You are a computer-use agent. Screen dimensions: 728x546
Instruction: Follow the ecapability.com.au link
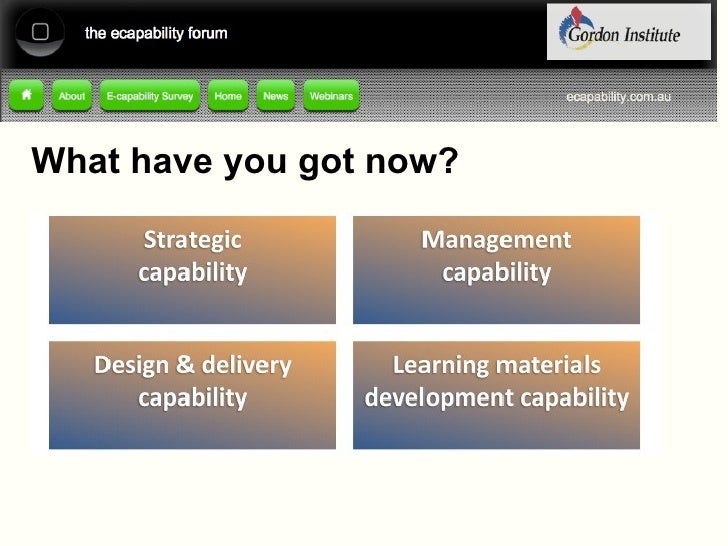[x=618, y=97]
